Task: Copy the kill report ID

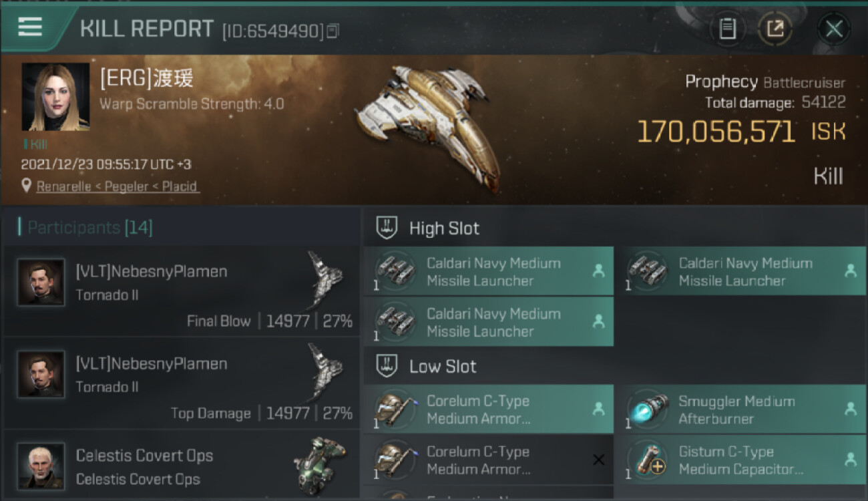Action: [333, 30]
